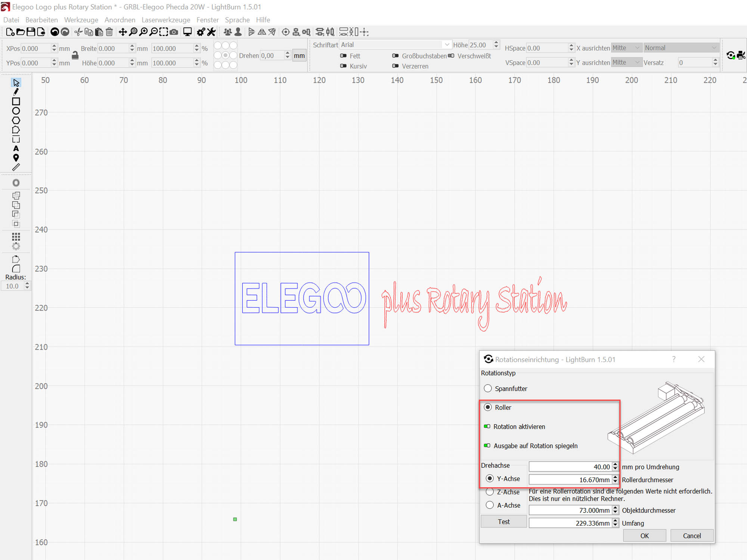Image resolution: width=747 pixels, height=560 pixels.
Task: Toggle the Verschweißt switch
Action: (x=451, y=56)
